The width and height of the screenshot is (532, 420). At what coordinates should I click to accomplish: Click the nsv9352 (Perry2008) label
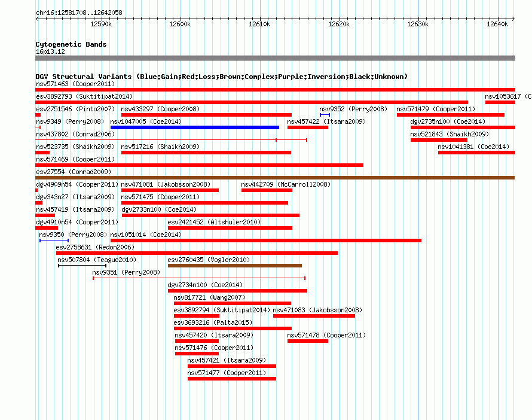pos(353,109)
